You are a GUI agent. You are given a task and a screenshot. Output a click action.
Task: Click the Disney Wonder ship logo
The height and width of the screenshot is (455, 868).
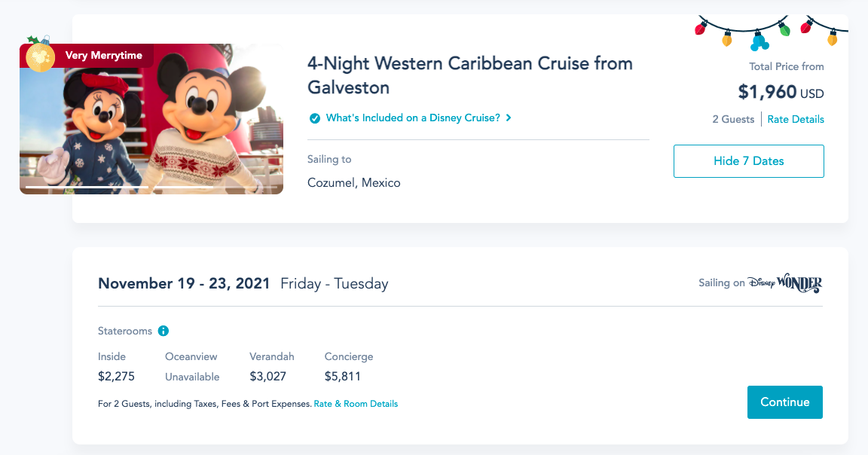(x=784, y=283)
